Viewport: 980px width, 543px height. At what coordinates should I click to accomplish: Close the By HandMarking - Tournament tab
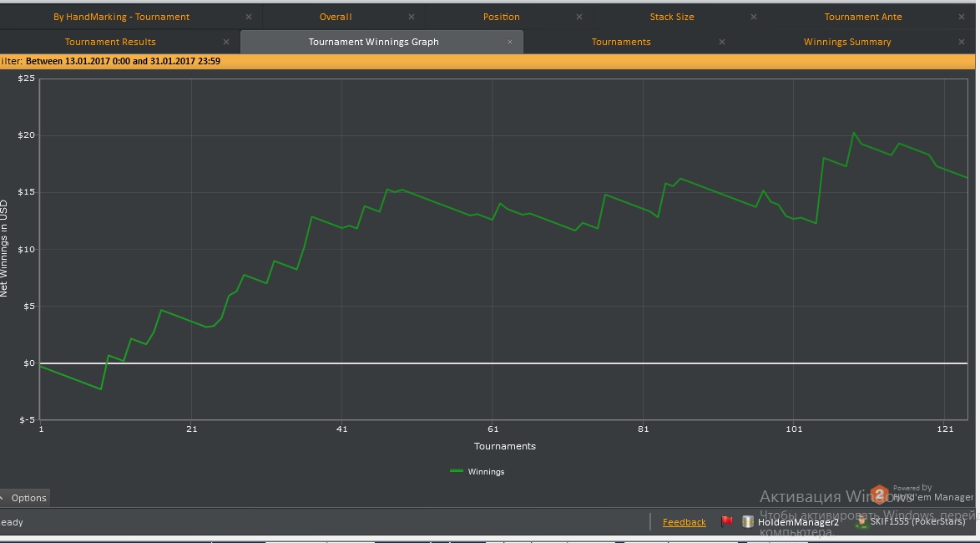click(x=249, y=17)
